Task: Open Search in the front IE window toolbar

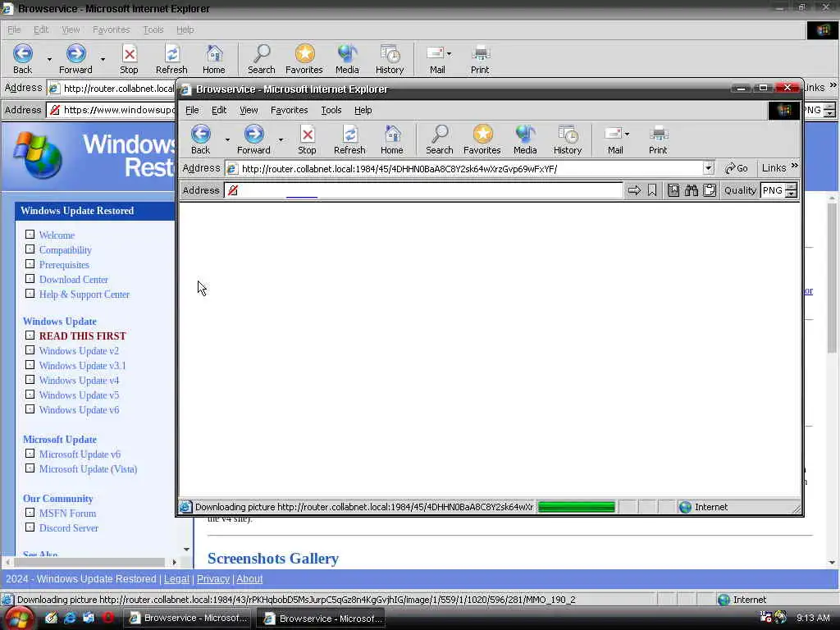Action: 440,139
